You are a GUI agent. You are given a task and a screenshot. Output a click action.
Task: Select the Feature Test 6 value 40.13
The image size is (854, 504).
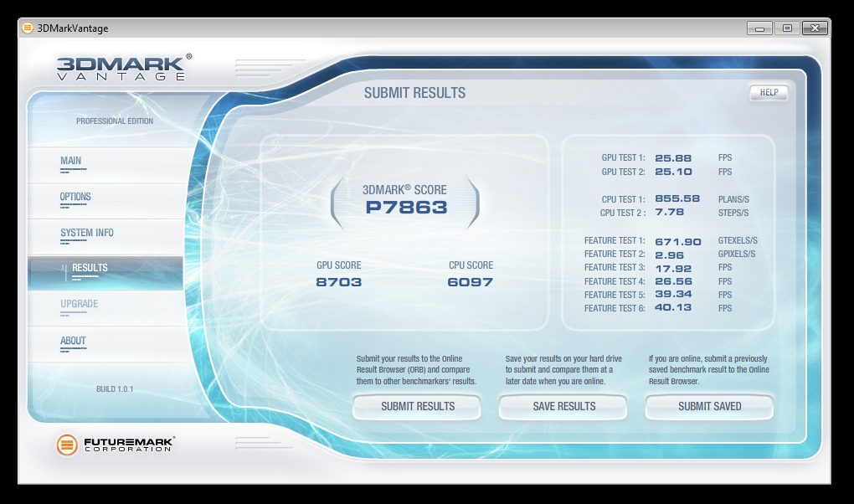[x=673, y=307]
